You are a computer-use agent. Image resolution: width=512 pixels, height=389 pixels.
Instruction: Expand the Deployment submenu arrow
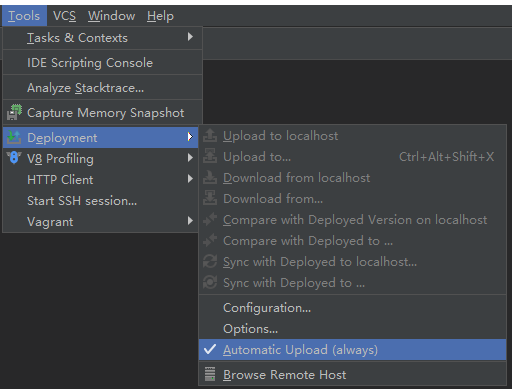[190, 137]
